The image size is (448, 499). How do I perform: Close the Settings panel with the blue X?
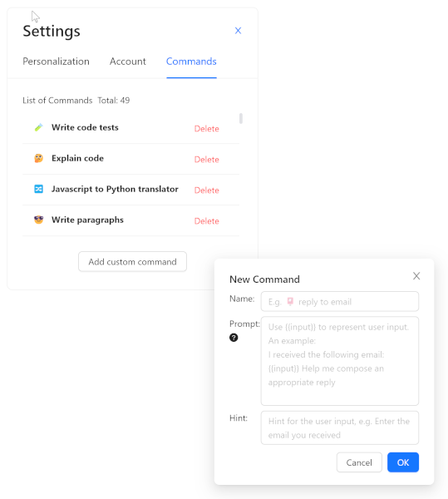238,31
